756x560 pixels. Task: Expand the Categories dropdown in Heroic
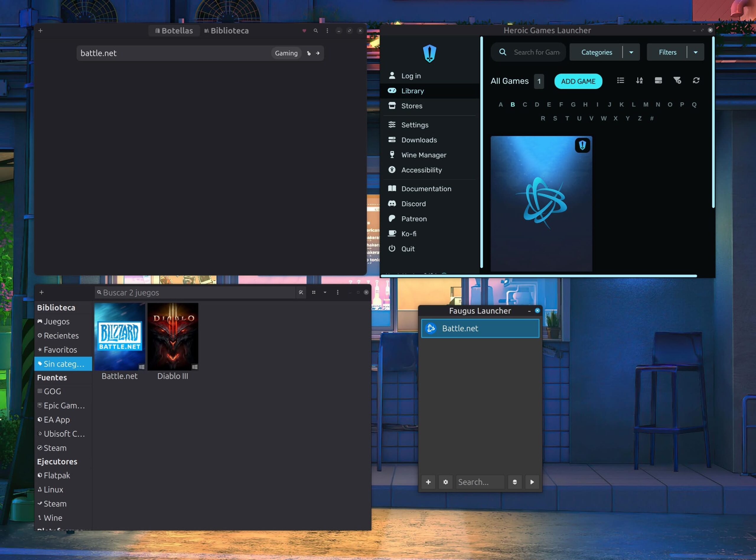pyautogui.click(x=631, y=52)
